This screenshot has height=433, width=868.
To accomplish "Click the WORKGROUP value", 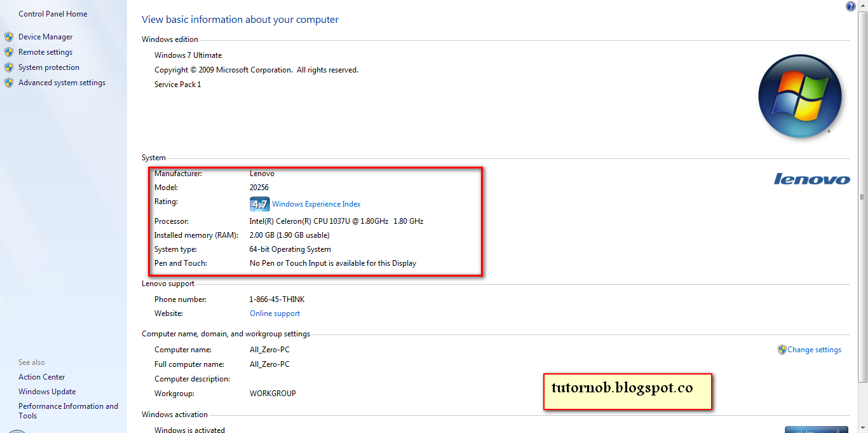I will point(273,394).
